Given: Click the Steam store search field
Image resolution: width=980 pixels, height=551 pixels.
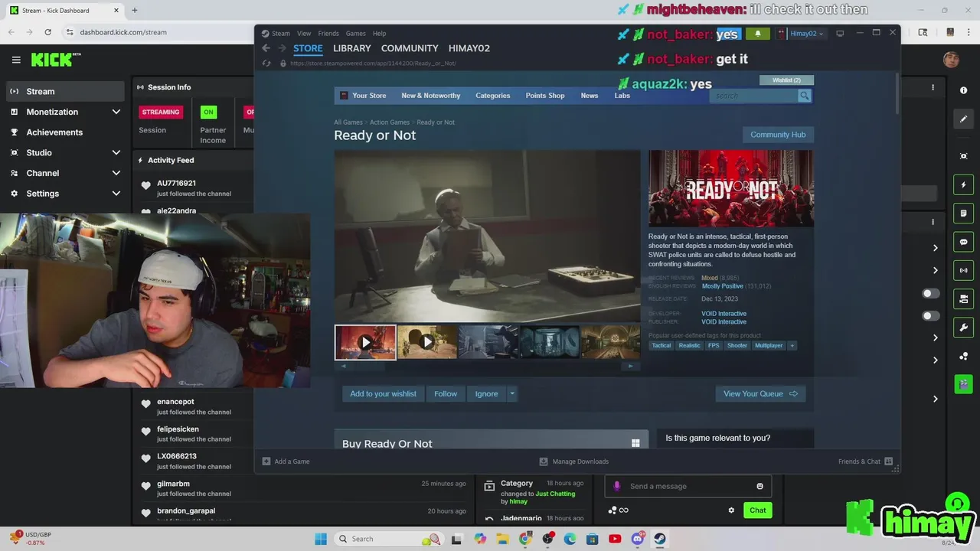Looking at the screenshot, I should point(754,96).
